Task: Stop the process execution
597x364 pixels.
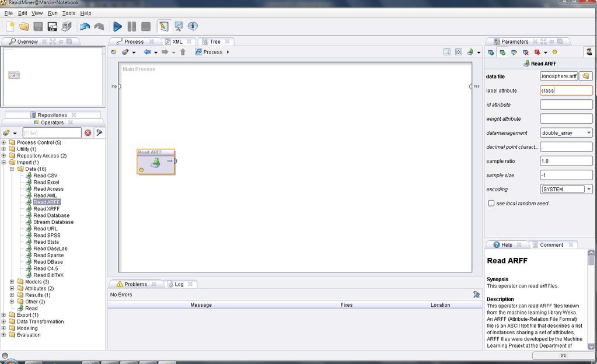Action: (146, 26)
